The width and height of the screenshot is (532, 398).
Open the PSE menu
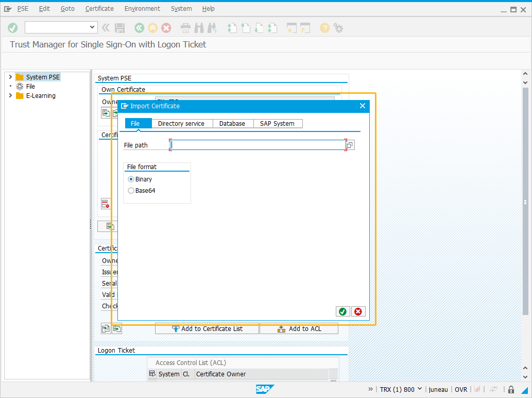click(x=23, y=9)
